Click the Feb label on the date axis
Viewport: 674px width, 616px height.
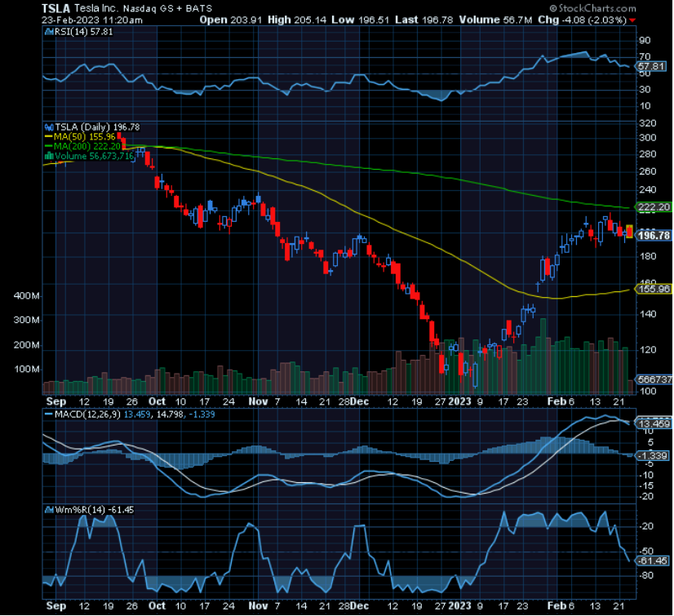click(559, 402)
